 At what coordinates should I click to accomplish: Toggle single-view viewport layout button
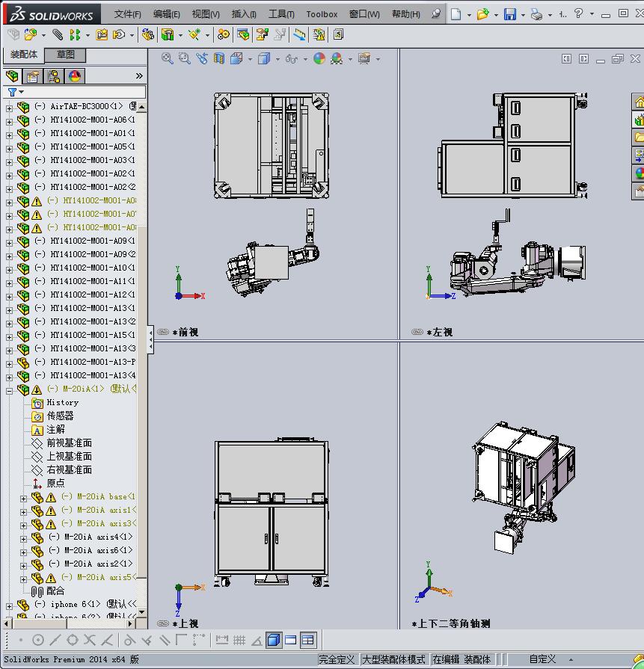pos(273,640)
